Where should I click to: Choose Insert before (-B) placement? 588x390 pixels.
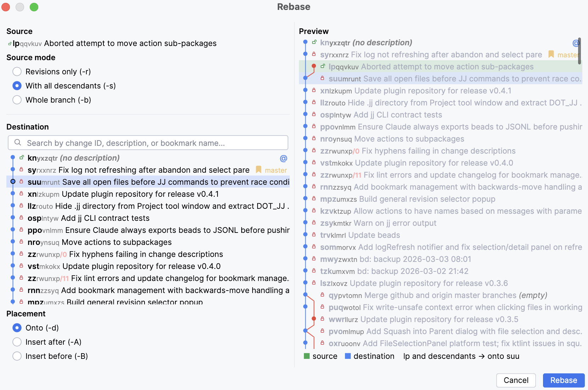pyautogui.click(x=17, y=356)
